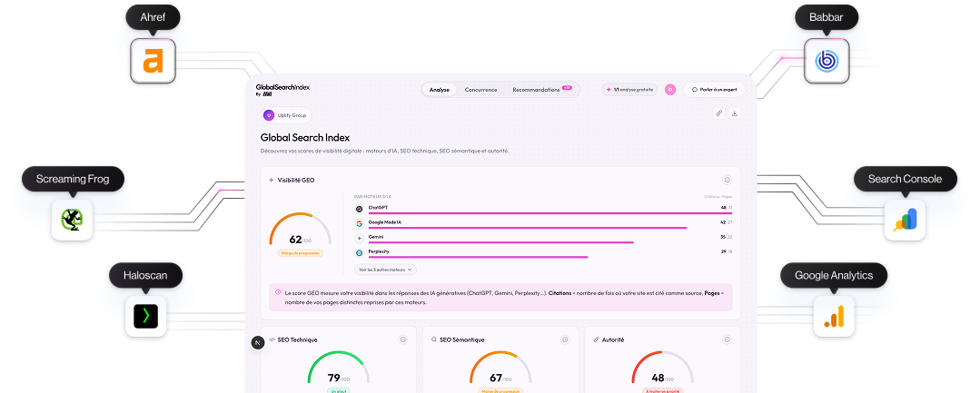Click the Autorité link icon
The image size is (980, 393).
[x=596, y=339]
